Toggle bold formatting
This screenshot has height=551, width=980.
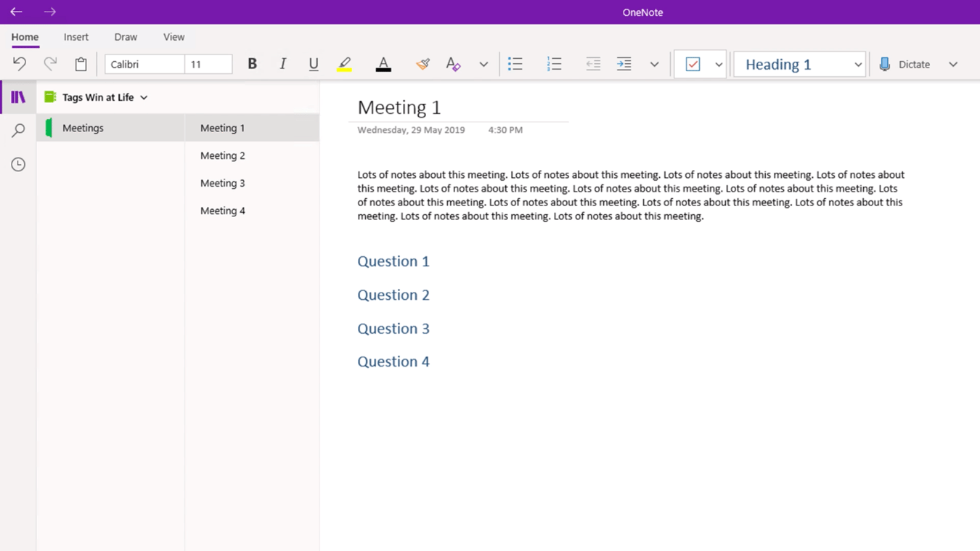(x=252, y=64)
